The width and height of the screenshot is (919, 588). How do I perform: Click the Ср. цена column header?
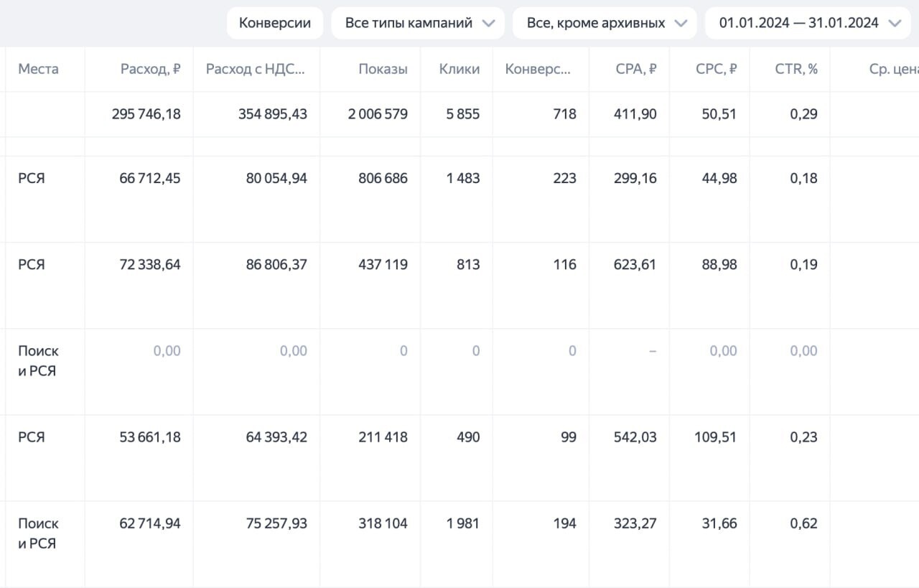click(893, 69)
